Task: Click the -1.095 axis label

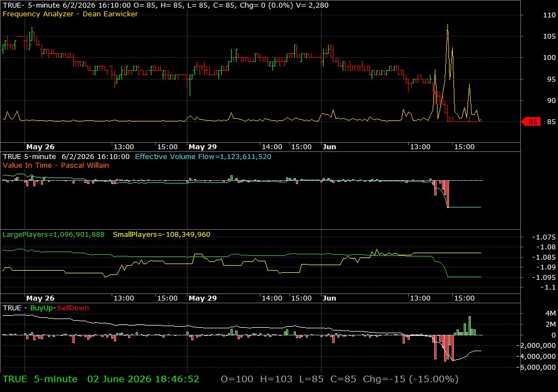Action: (543, 278)
